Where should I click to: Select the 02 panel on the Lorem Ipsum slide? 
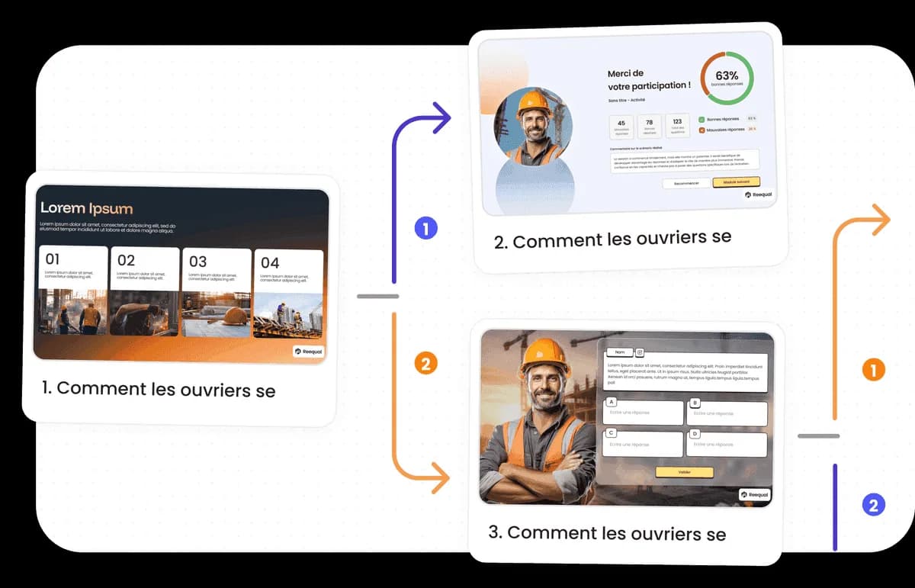point(145,291)
